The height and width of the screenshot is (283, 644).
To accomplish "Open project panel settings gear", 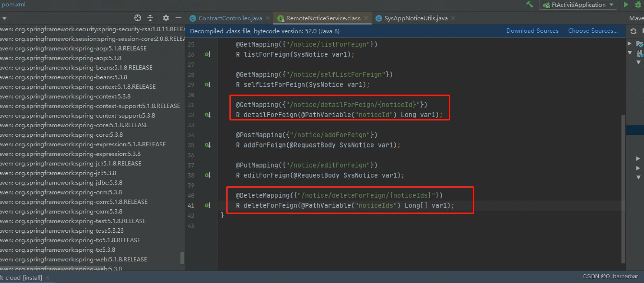I will (166, 18).
